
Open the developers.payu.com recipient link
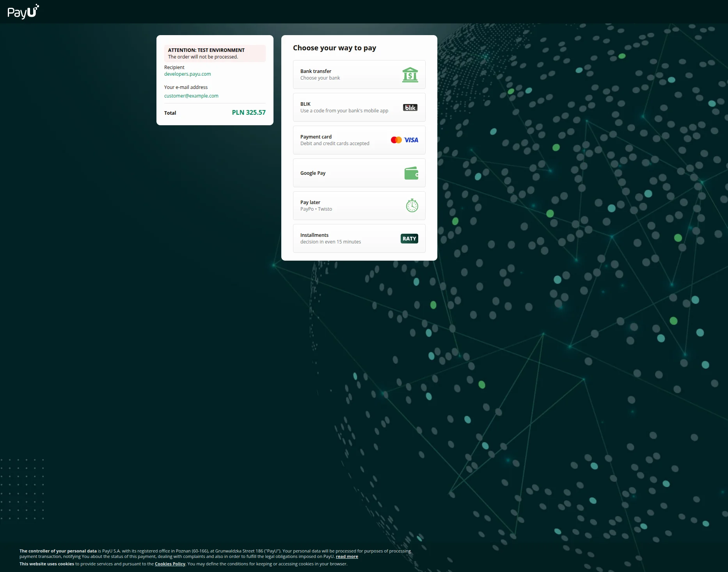point(187,74)
